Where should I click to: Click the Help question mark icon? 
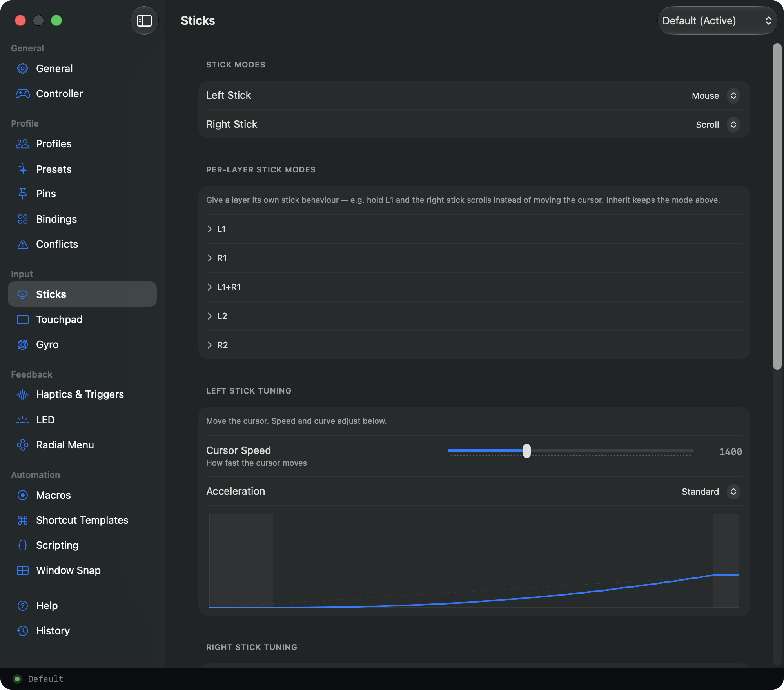pos(23,606)
